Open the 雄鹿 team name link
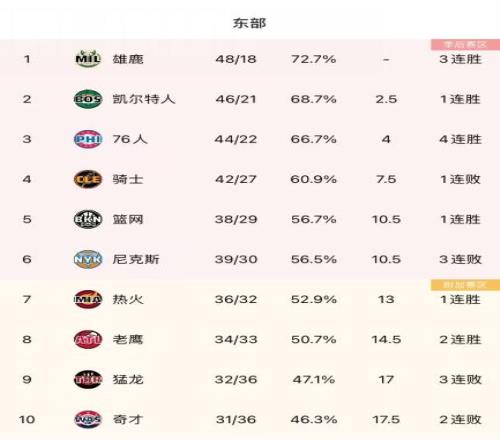500x440 pixels. (x=128, y=59)
